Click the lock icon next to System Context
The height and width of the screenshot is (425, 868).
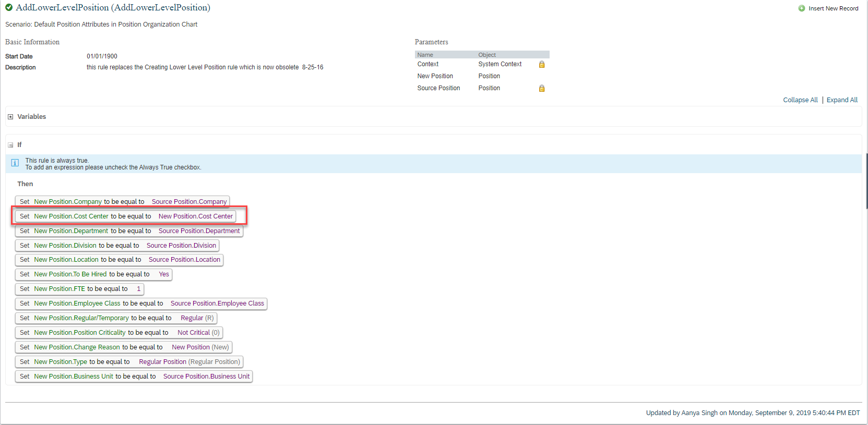coord(542,64)
